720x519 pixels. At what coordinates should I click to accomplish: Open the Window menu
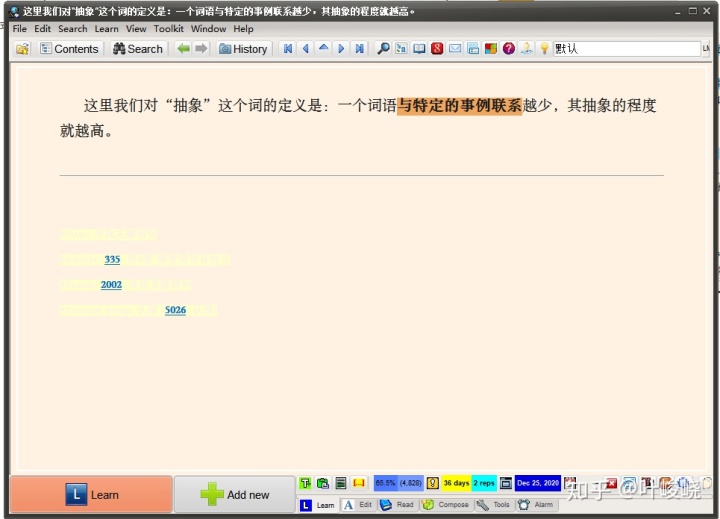tap(208, 28)
